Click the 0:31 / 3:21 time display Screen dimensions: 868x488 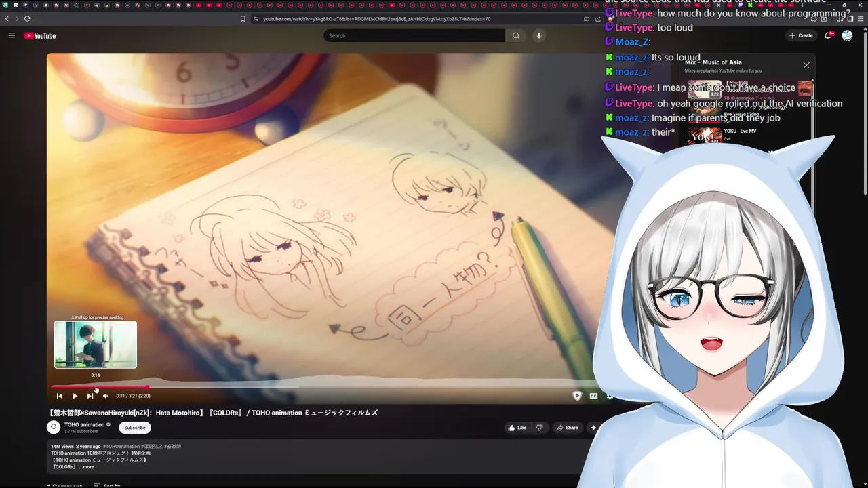click(x=133, y=396)
